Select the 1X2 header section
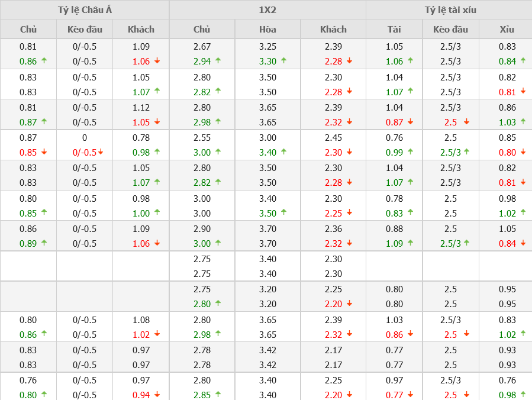Screen dimensions: 532x400 click(x=267, y=10)
